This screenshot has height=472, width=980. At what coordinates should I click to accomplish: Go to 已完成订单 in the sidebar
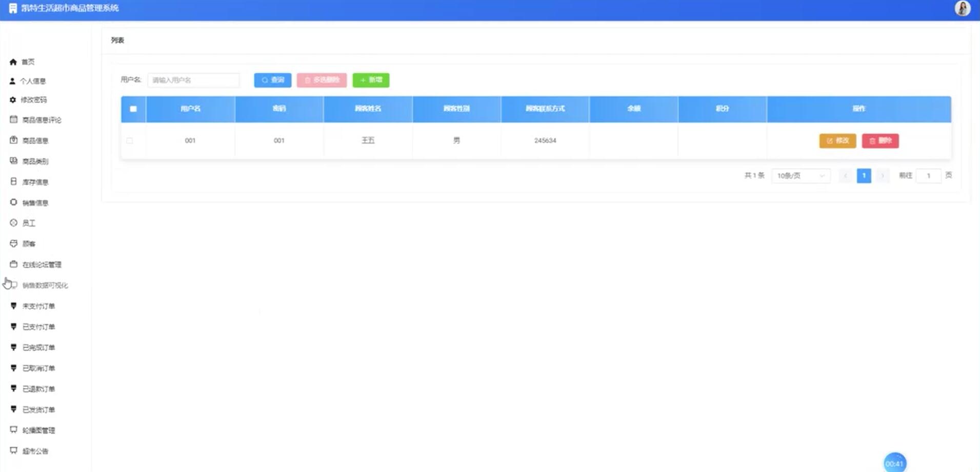tap(38, 347)
